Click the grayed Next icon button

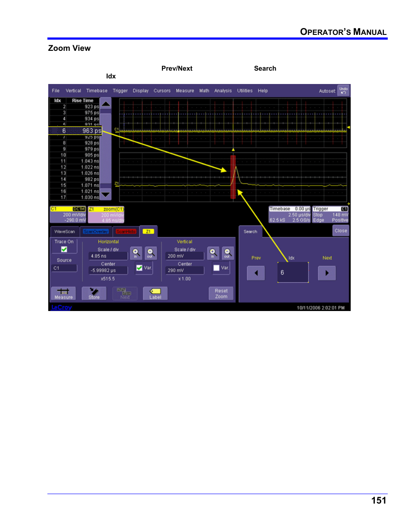pyautogui.click(x=125, y=293)
